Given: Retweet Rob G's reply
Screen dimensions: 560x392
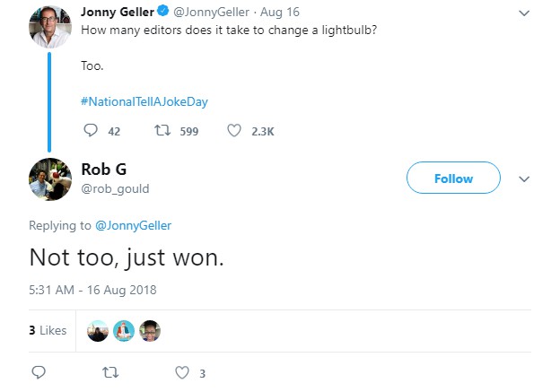Looking at the screenshot, I should (x=109, y=372).
